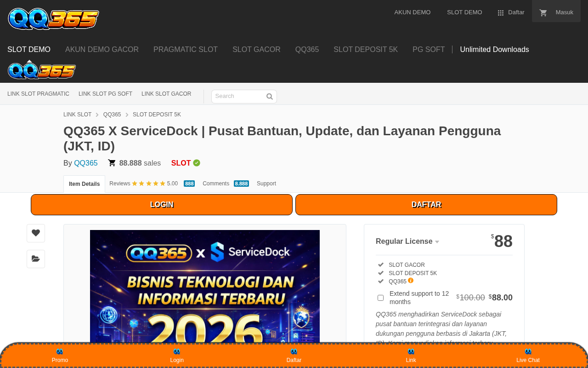The width and height of the screenshot is (588, 368).
Task: Click the SLOT DEPOSIT 5K breadcrumb link
Action: [157, 115]
